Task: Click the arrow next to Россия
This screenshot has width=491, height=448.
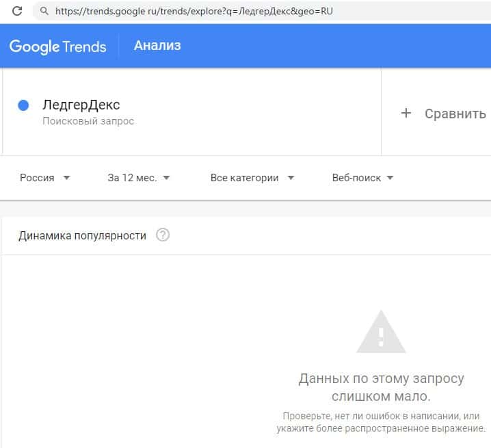Action: click(66, 178)
